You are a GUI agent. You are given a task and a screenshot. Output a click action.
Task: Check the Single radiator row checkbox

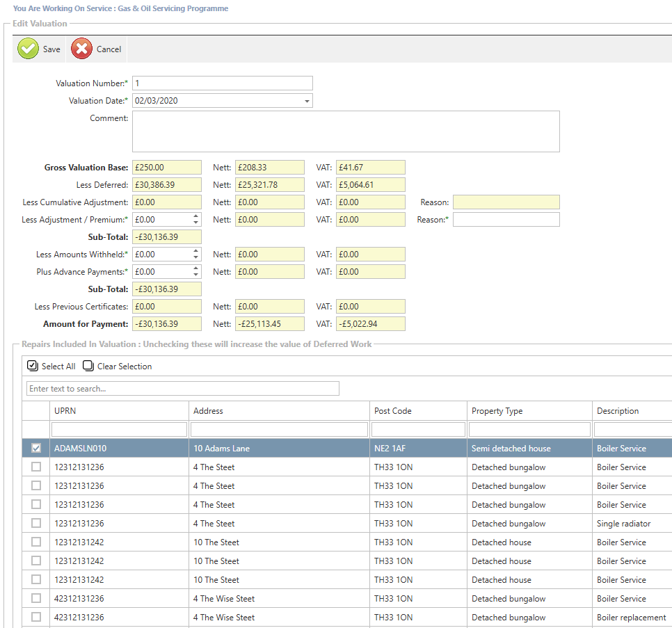click(x=36, y=524)
